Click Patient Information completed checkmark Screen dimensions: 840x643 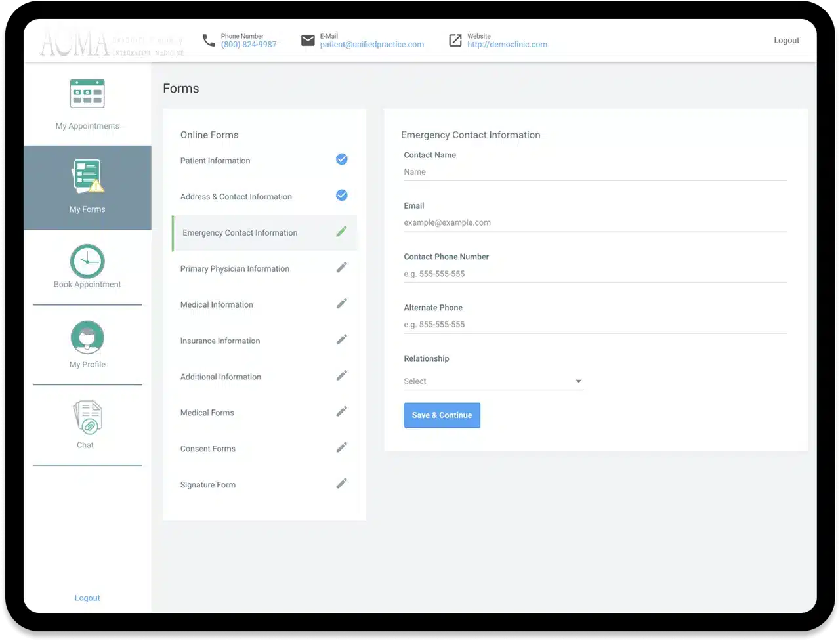click(341, 159)
